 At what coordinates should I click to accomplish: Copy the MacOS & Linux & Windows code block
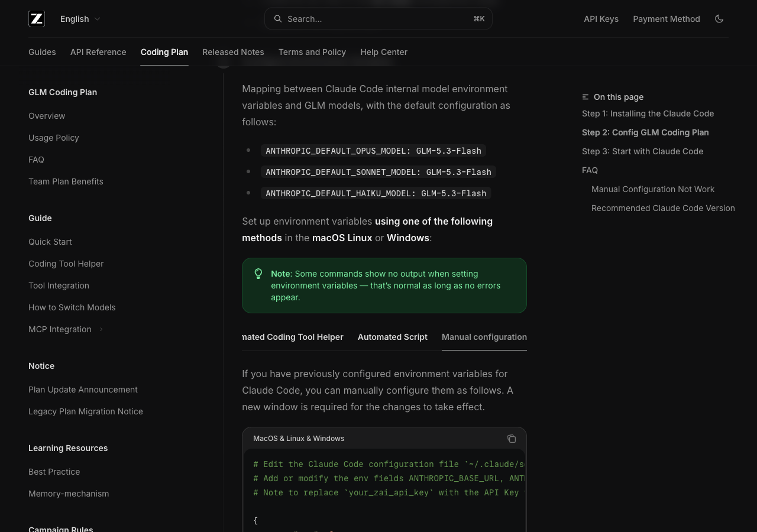click(x=512, y=439)
